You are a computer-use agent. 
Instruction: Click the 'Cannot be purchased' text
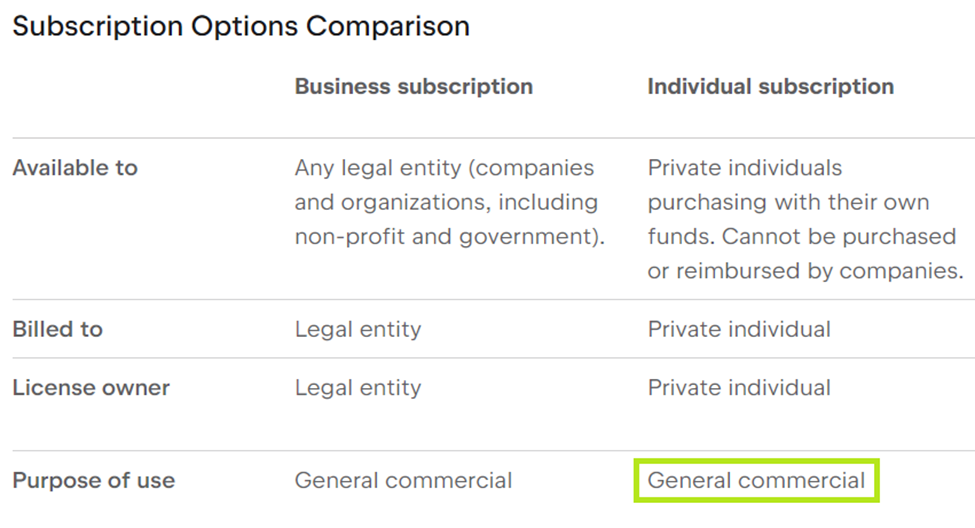[x=840, y=237]
